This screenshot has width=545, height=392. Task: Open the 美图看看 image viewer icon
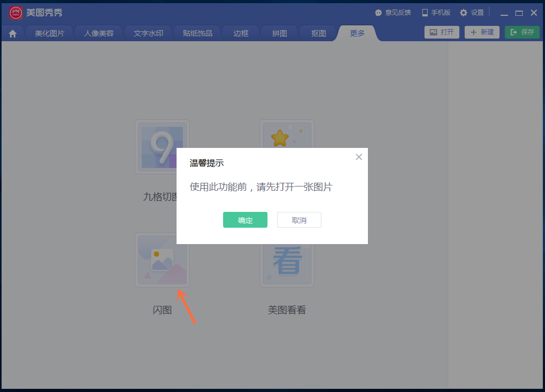pos(287,259)
